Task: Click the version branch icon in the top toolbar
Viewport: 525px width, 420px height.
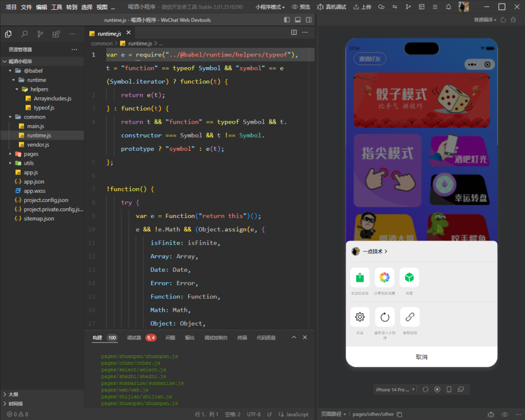Action: point(408,7)
